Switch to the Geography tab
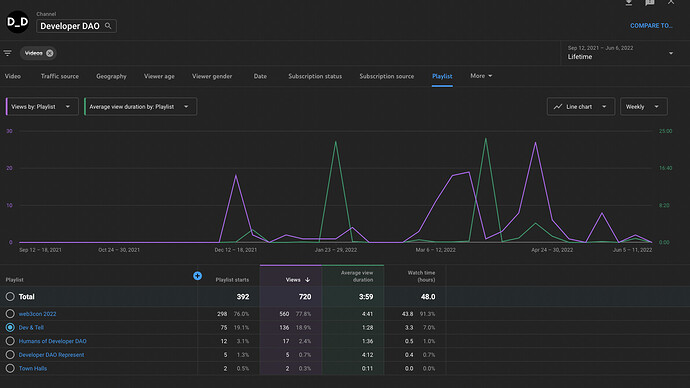690x388 pixels. pyautogui.click(x=111, y=76)
